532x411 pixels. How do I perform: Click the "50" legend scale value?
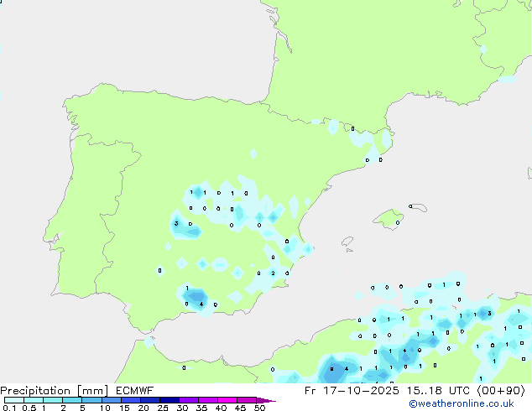point(259,408)
